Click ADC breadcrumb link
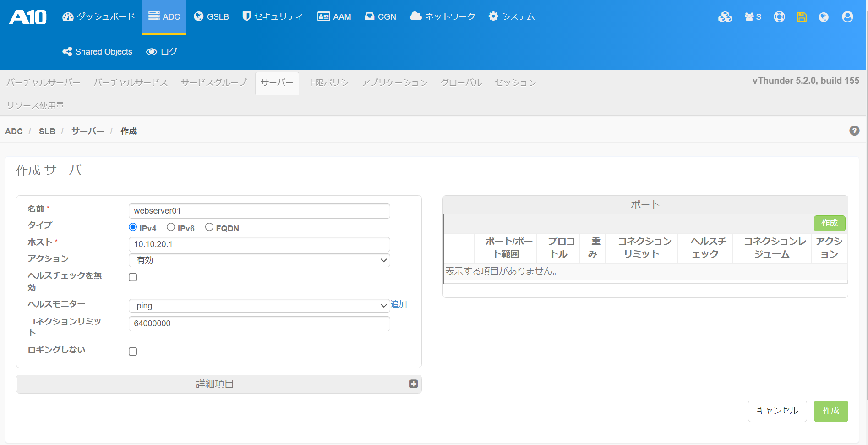The width and height of the screenshot is (868, 445). [x=14, y=132]
